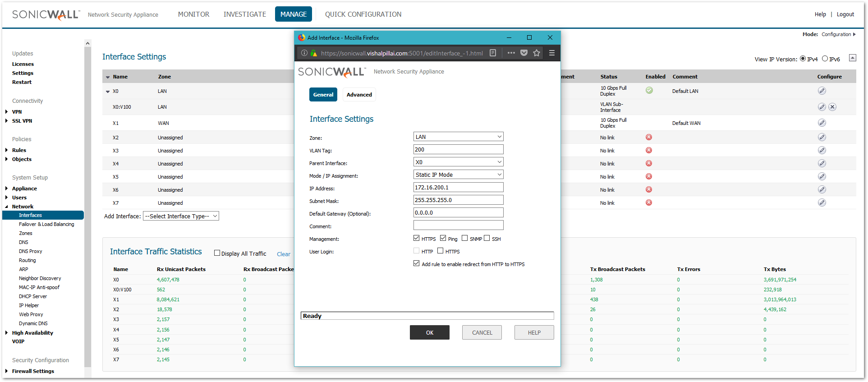Viewport: 868px width, 382px height.
Task: Show site information icon in address bar
Action: click(x=304, y=53)
